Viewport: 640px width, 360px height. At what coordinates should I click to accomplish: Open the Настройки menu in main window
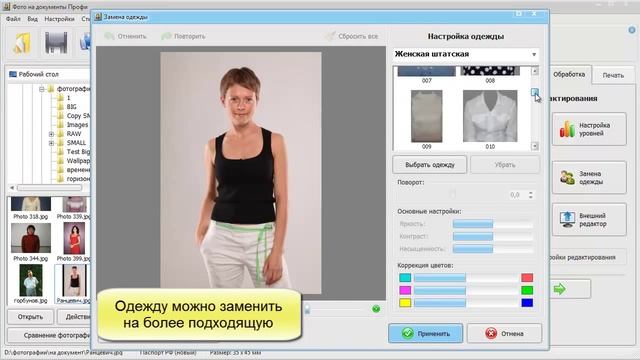[59, 19]
